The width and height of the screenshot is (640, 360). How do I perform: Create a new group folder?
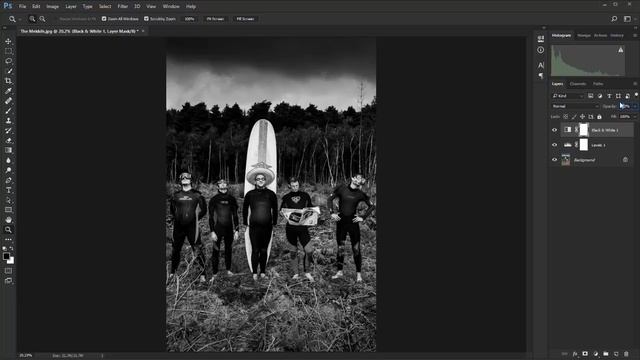[606, 354]
